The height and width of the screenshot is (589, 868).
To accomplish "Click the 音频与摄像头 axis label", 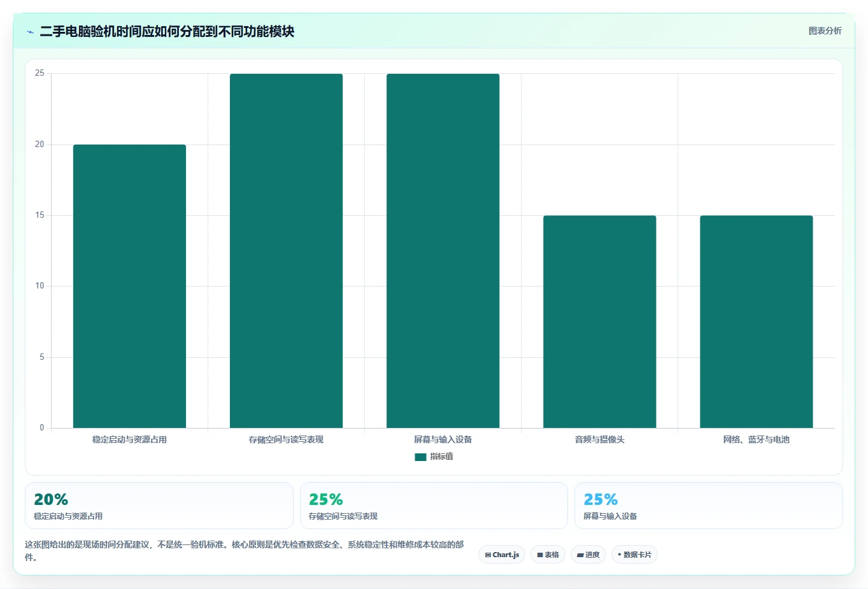I will click(599, 439).
